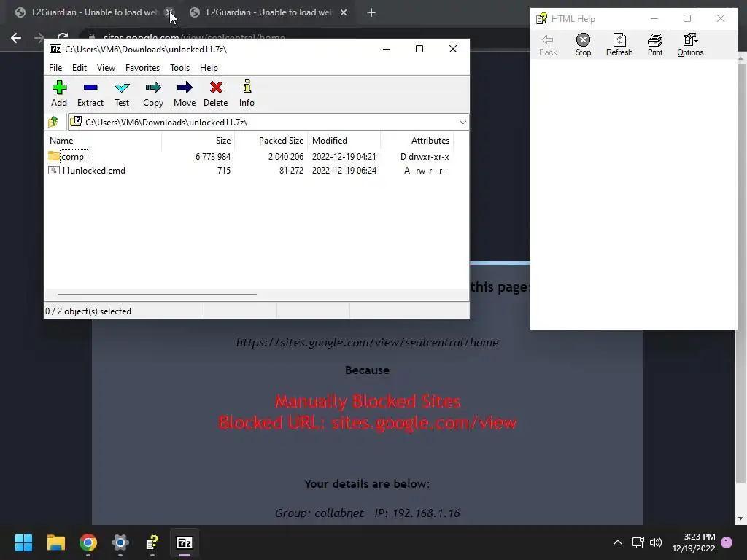Viewport: 747px width, 560px height.
Task: Go up one folder level in 7-Zip
Action: tap(53, 122)
